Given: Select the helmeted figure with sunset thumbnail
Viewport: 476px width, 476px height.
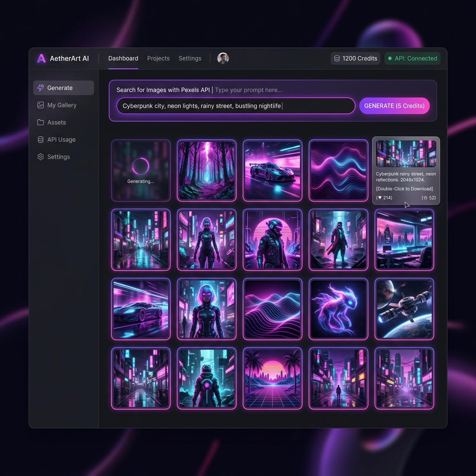Looking at the screenshot, I should [272, 239].
